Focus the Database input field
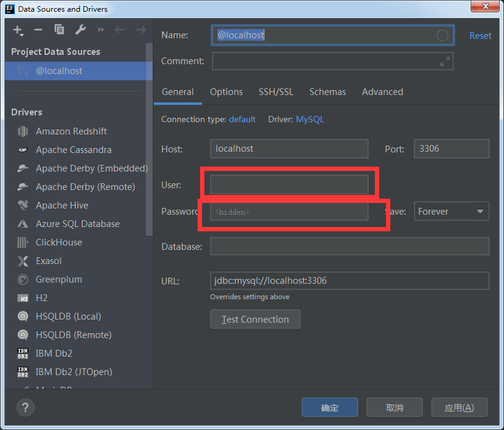This screenshot has width=504, height=430. (x=350, y=246)
